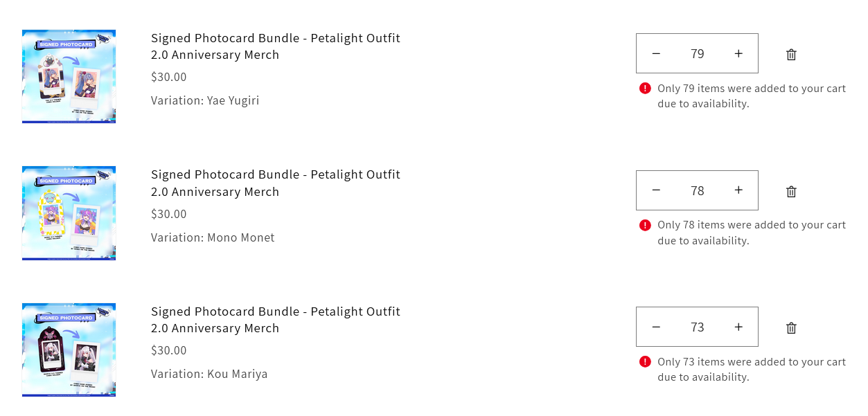This screenshot has width=868, height=416.
Task: Trash the Kou Mariya photocard bundle
Action: tap(791, 328)
